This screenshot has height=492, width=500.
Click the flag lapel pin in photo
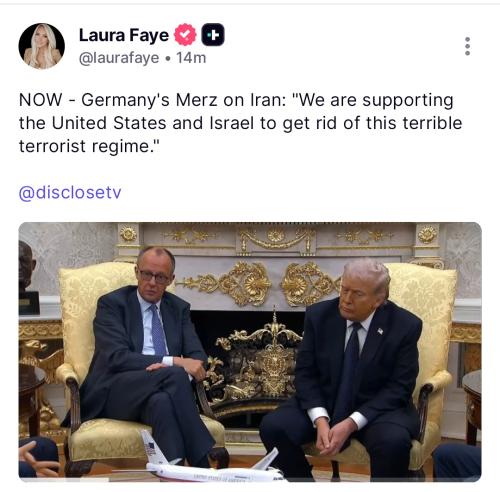(x=380, y=331)
